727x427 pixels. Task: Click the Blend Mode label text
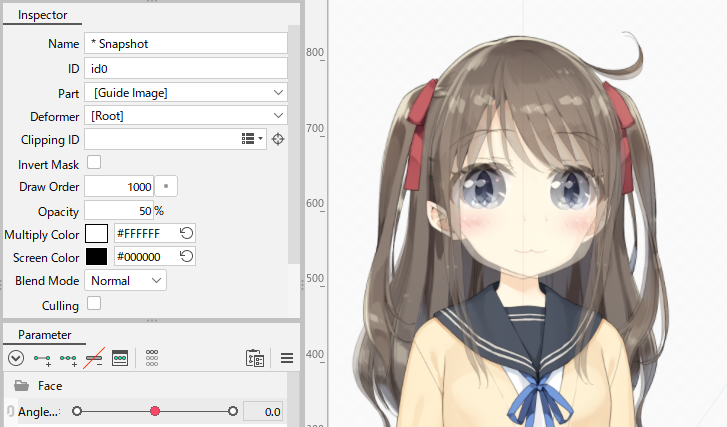point(47,281)
